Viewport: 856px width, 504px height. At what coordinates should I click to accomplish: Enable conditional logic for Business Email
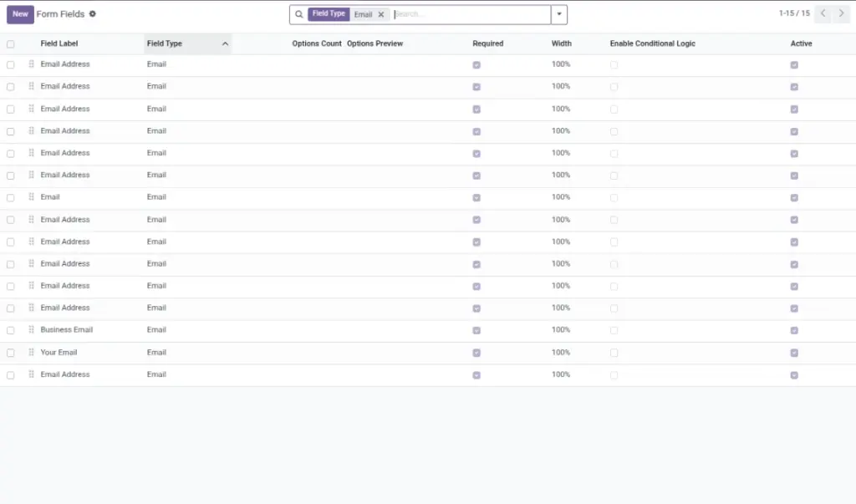tap(614, 330)
